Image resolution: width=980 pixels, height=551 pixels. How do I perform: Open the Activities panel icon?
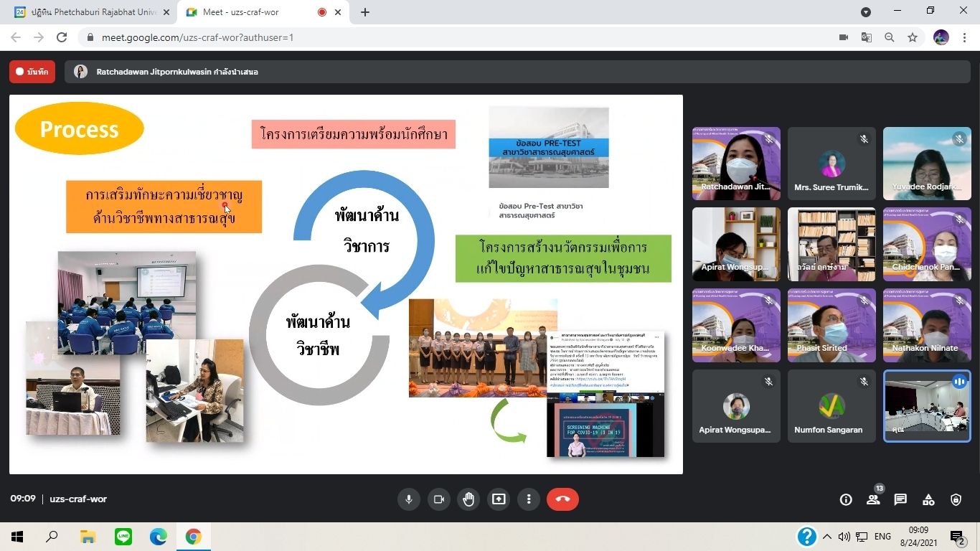[x=928, y=500]
